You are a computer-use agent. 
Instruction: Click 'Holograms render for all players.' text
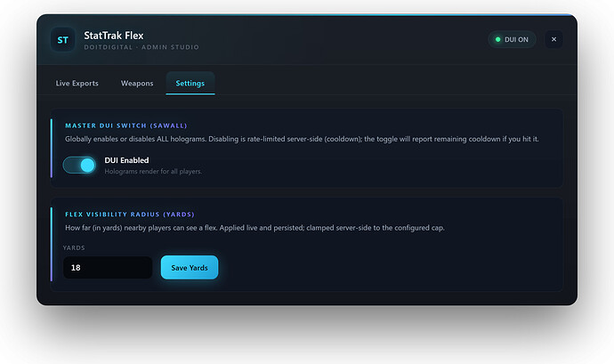pos(153,171)
